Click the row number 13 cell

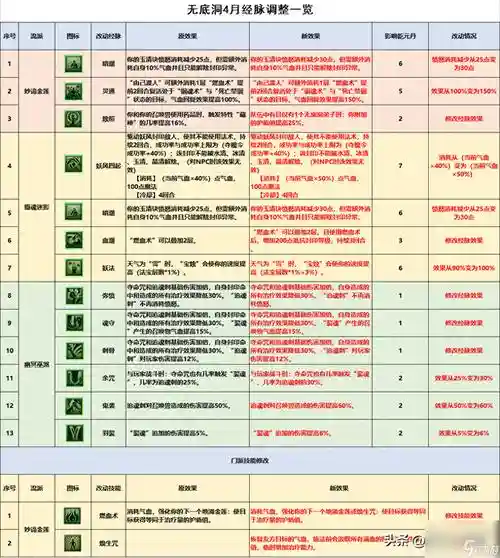tap(10, 433)
